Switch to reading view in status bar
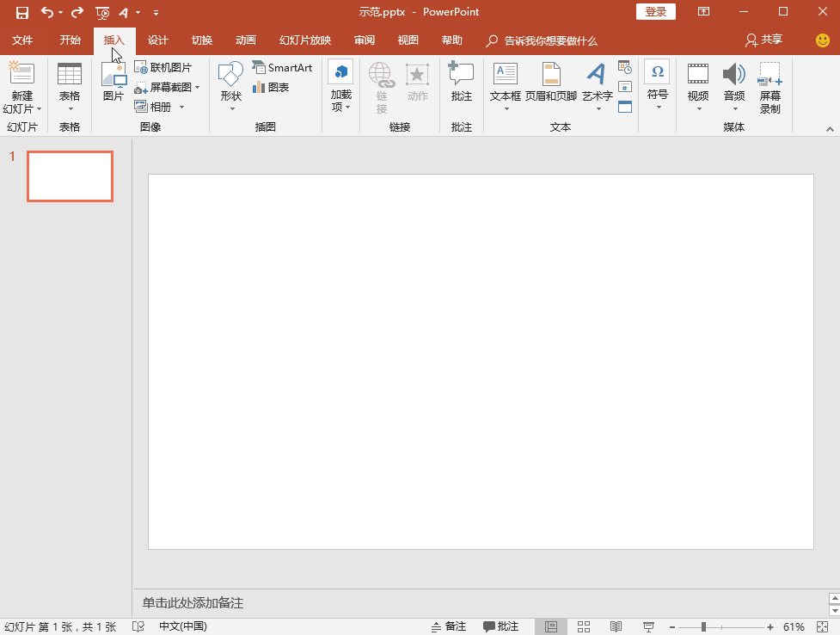 pos(616,626)
